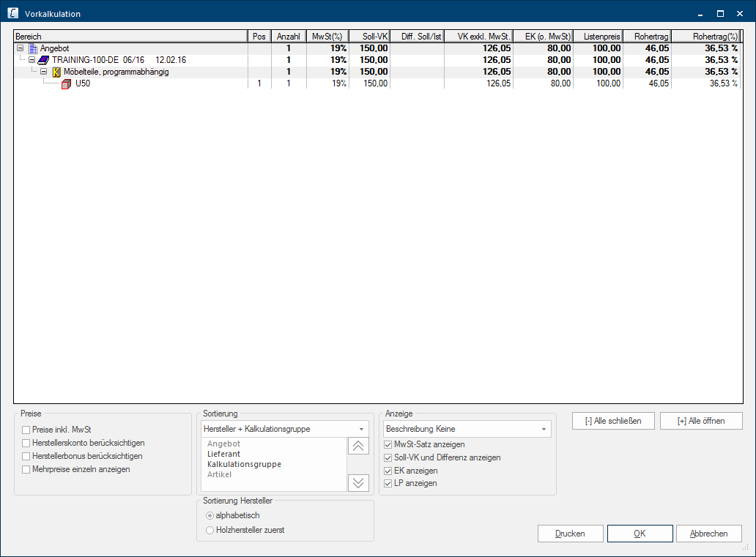Screen dimensions: 756x557
Task: Enable Preise inkl. MwSt checkbox
Action: (x=26, y=430)
